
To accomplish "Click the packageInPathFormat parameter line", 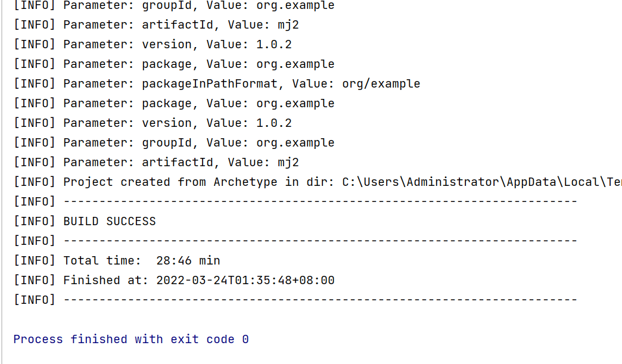I will (x=217, y=83).
